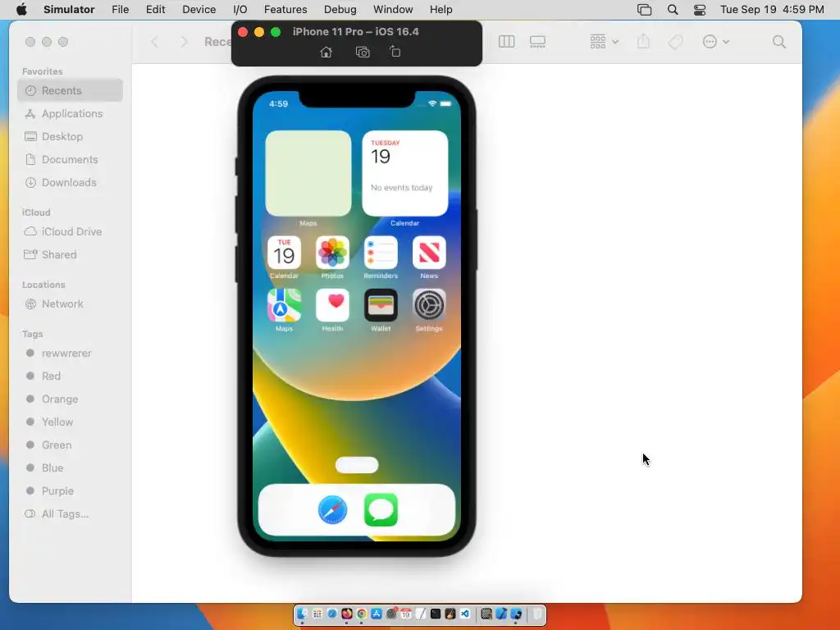Open Wallet on the iPhone home screen
Image resolution: width=840 pixels, height=630 pixels.
pos(381,305)
